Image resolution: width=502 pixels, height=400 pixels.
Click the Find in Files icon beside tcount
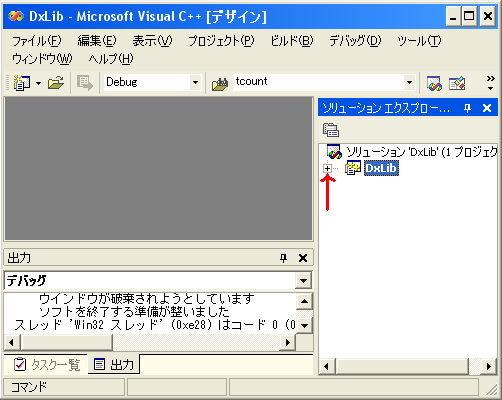[220, 83]
